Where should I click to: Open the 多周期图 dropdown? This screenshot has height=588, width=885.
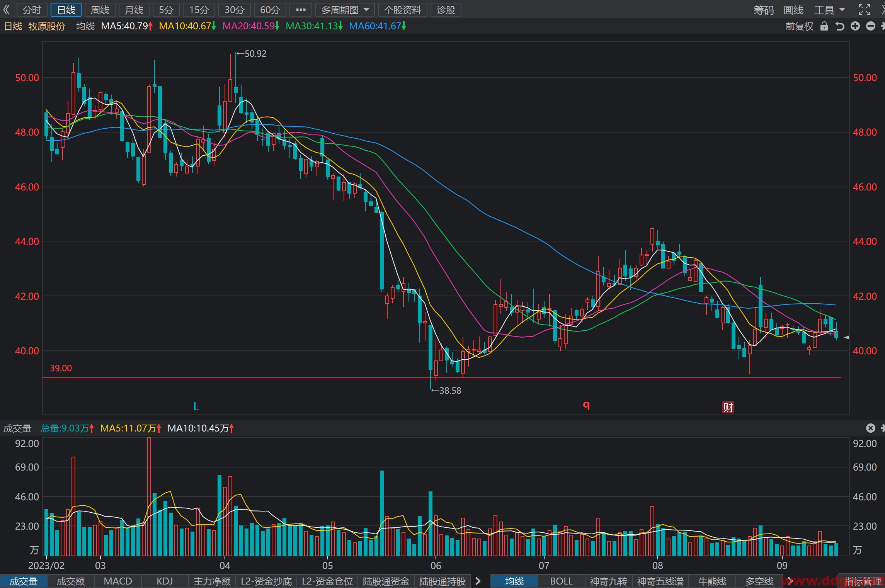pyautogui.click(x=345, y=10)
